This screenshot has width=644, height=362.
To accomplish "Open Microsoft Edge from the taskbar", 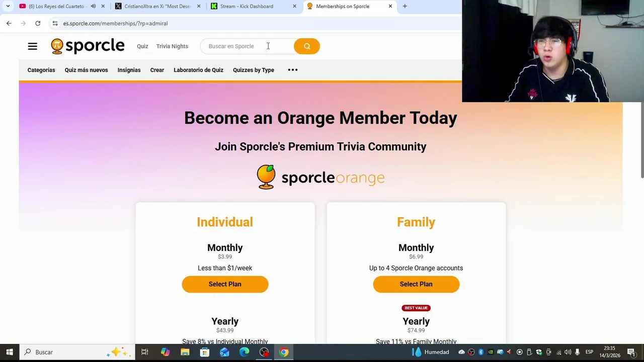I will pyautogui.click(x=244, y=352).
